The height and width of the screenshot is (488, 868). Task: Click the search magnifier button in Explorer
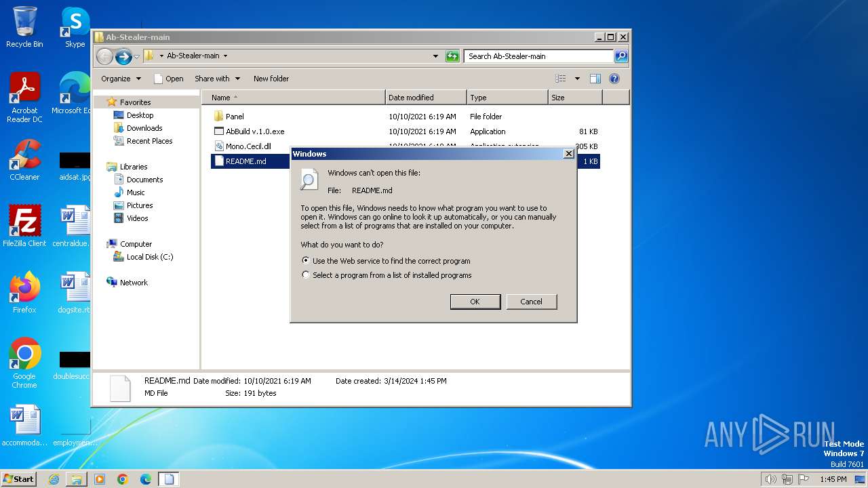pos(620,56)
